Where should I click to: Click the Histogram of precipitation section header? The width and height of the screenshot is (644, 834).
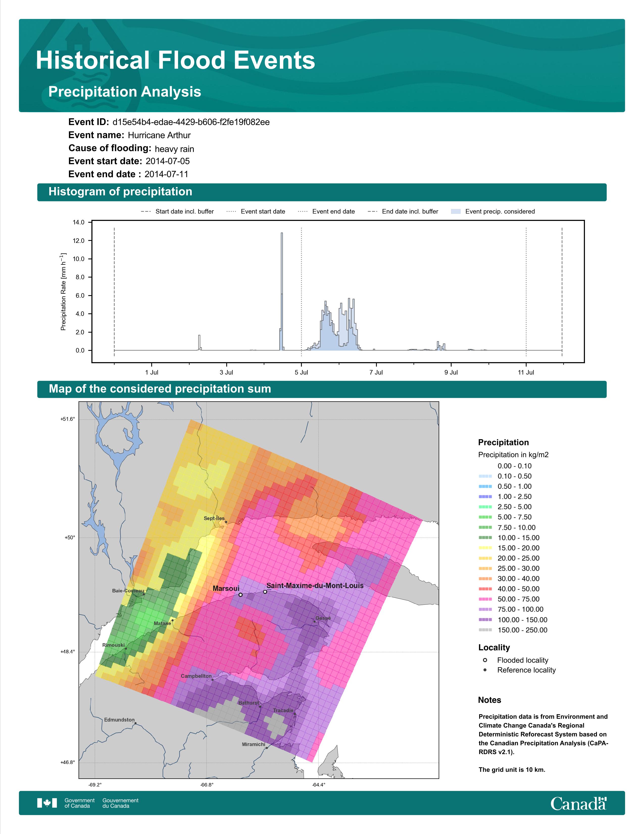point(321,192)
